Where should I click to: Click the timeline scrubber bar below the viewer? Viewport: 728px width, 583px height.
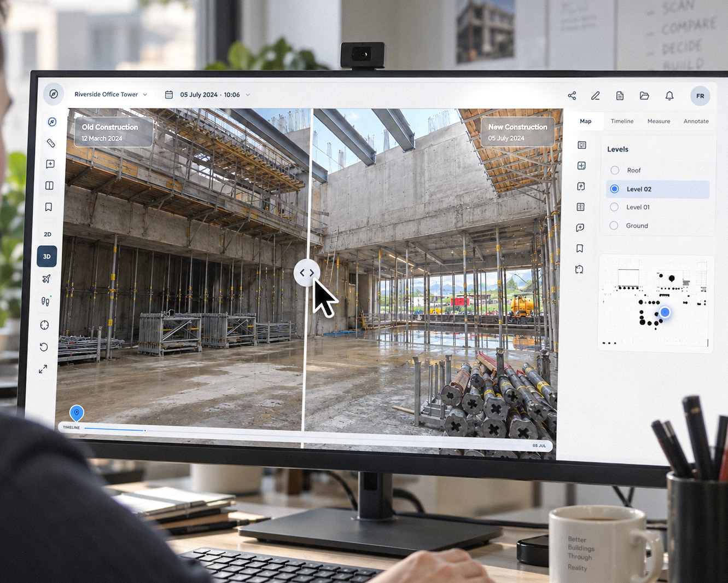click(305, 437)
